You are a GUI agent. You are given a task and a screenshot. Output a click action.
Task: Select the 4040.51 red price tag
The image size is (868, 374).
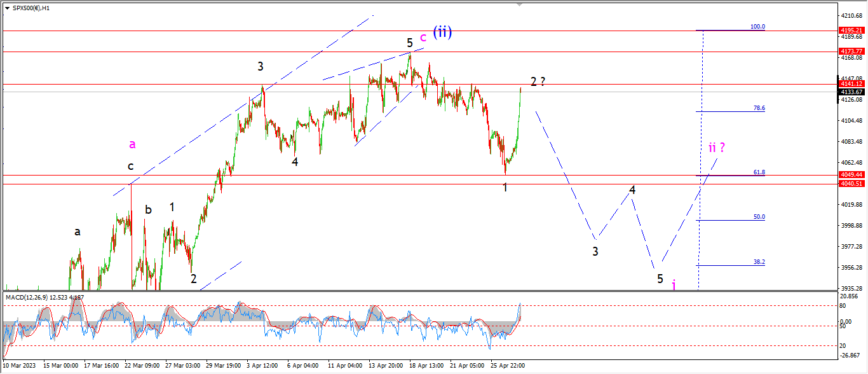[x=851, y=183]
